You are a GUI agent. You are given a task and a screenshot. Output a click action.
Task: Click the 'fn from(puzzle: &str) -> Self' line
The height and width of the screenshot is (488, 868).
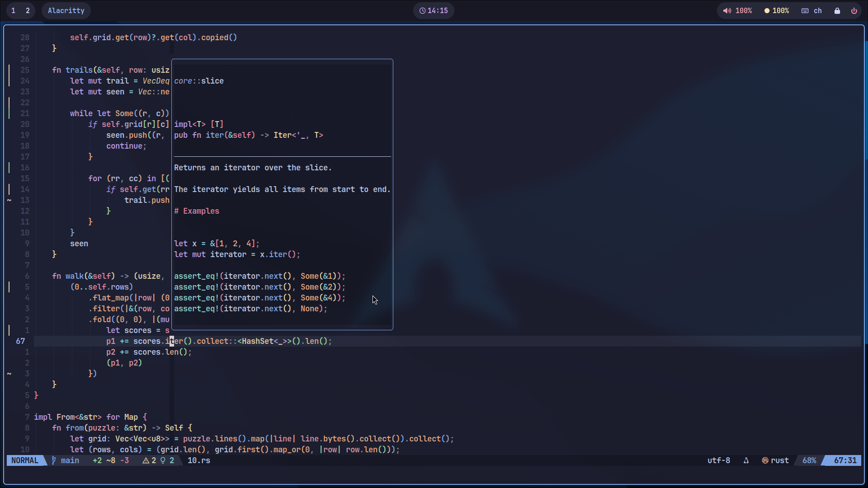[x=122, y=428]
